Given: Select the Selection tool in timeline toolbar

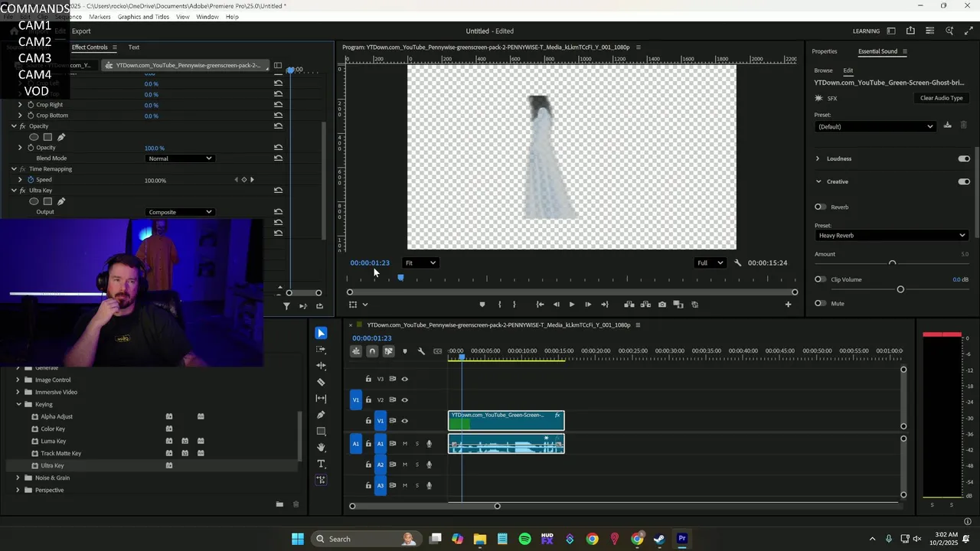Looking at the screenshot, I should 321,333.
